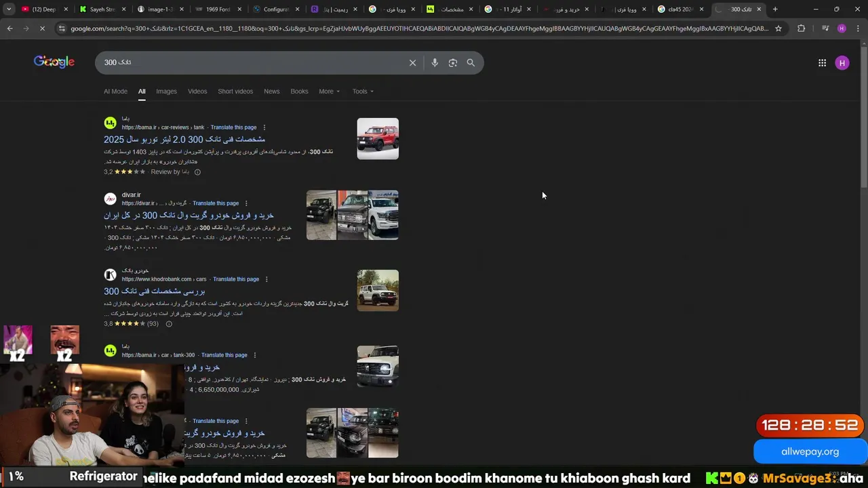Open the Google apps grid

[x=822, y=62]
